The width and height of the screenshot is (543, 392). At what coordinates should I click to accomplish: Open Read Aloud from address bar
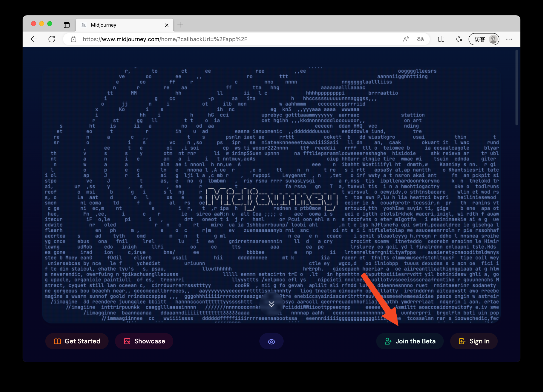[x=406, y=39]
